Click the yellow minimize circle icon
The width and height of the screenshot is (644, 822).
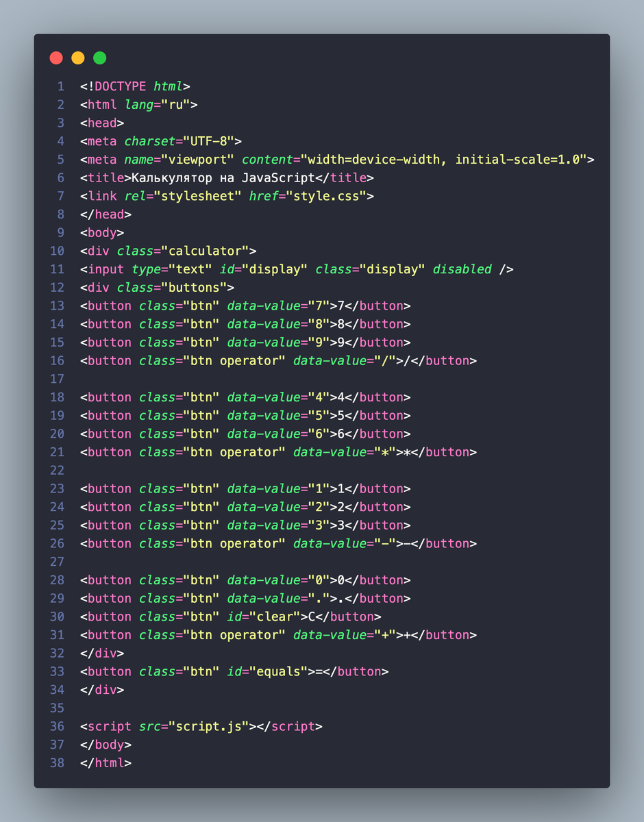[x=77, y=58]
